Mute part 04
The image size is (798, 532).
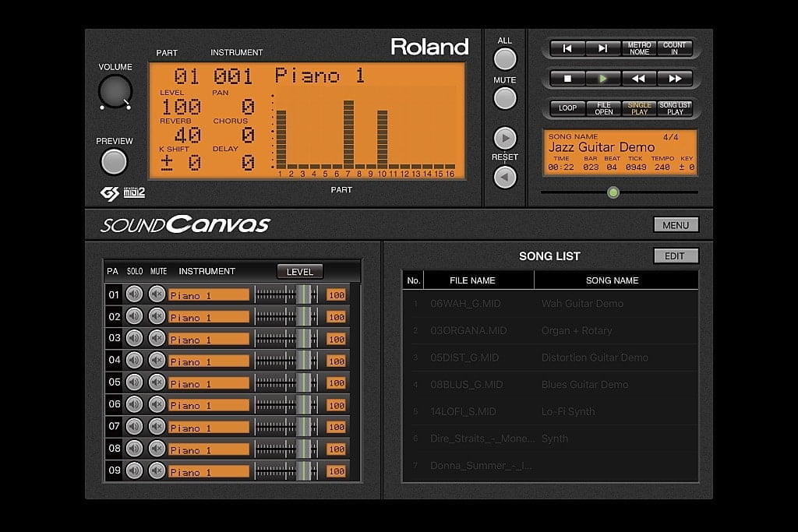tap(157, 360)
